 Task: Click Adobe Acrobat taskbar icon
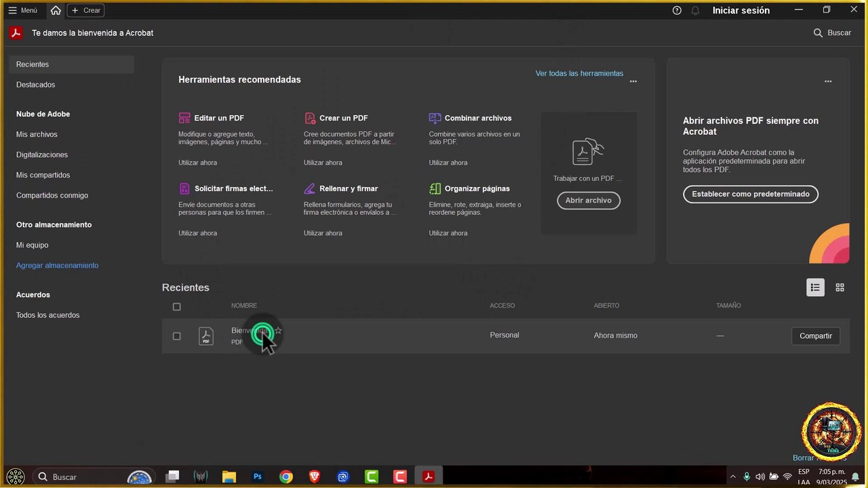(x=429, y=477)
